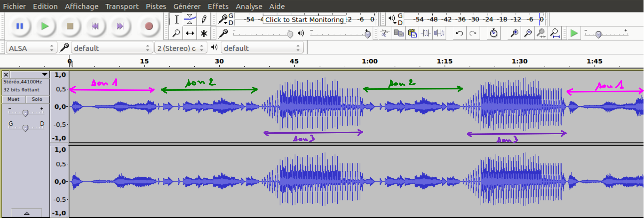Toggle the Muet button on track

[13, 99]
